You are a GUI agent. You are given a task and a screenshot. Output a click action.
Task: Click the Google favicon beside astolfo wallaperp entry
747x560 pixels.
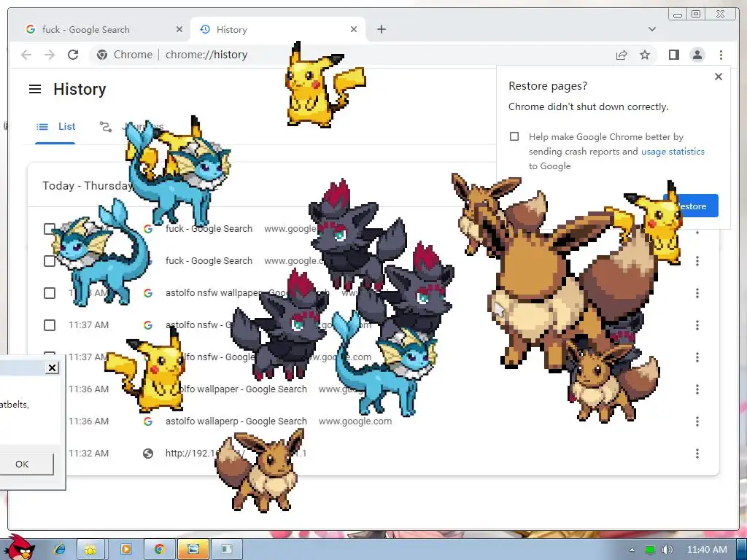pyautogui.click(x=148, y=421)
